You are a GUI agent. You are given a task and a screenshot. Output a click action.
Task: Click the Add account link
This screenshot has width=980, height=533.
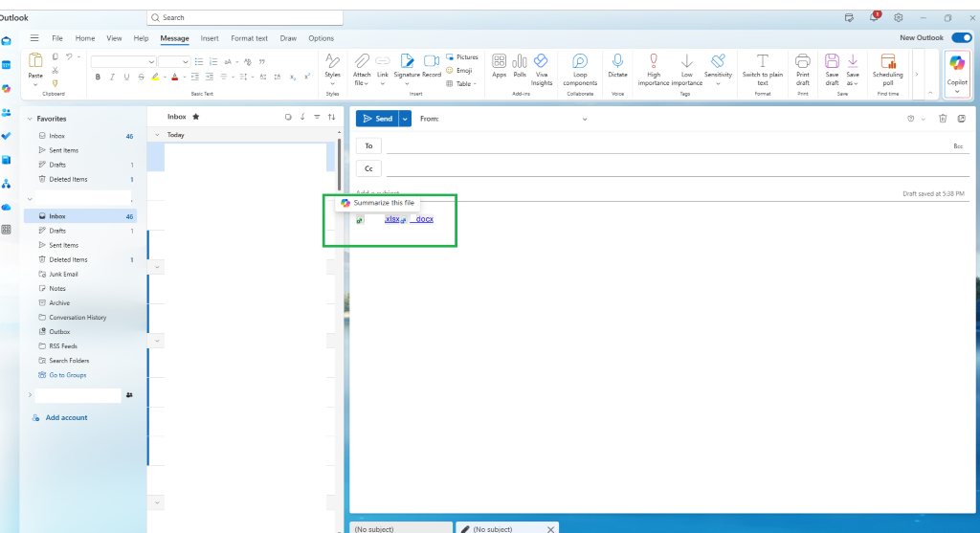point(66,417)
